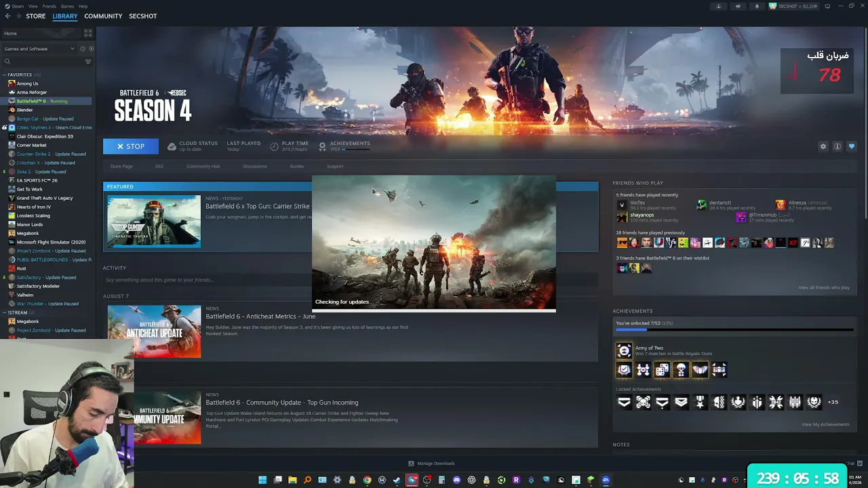868x488 pixels.
Task: Open the announcements megaphone icon
Action: (738, 6)
